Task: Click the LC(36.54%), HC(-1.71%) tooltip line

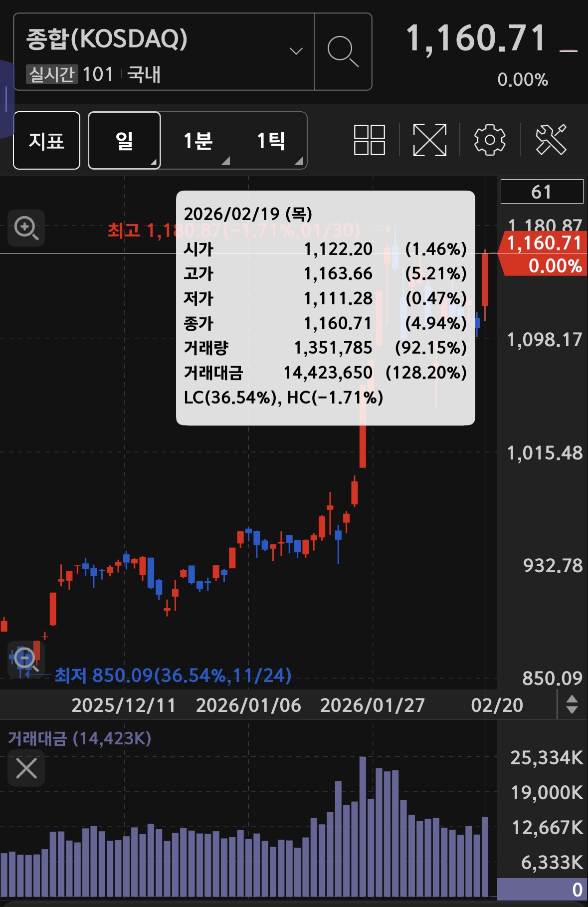Action: [x=283, y=398]
